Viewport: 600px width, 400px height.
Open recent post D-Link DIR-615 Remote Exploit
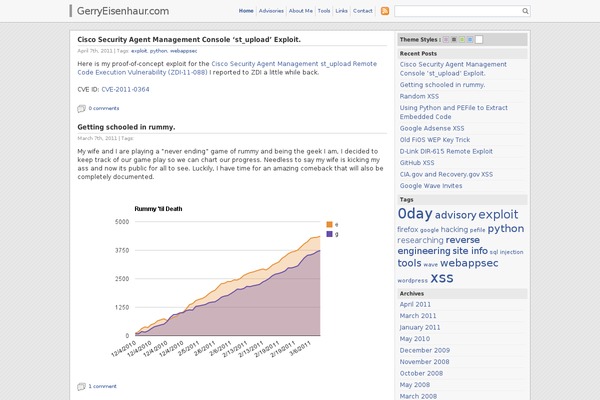446,152
